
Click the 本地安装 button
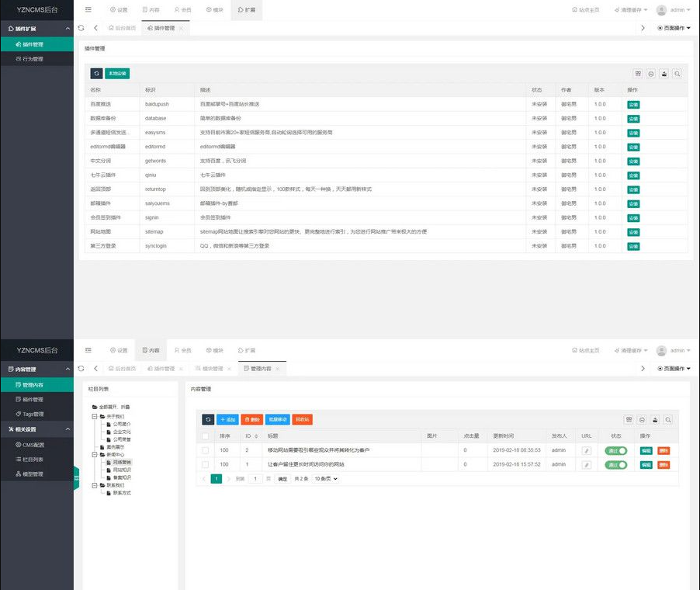coord(117,73)
